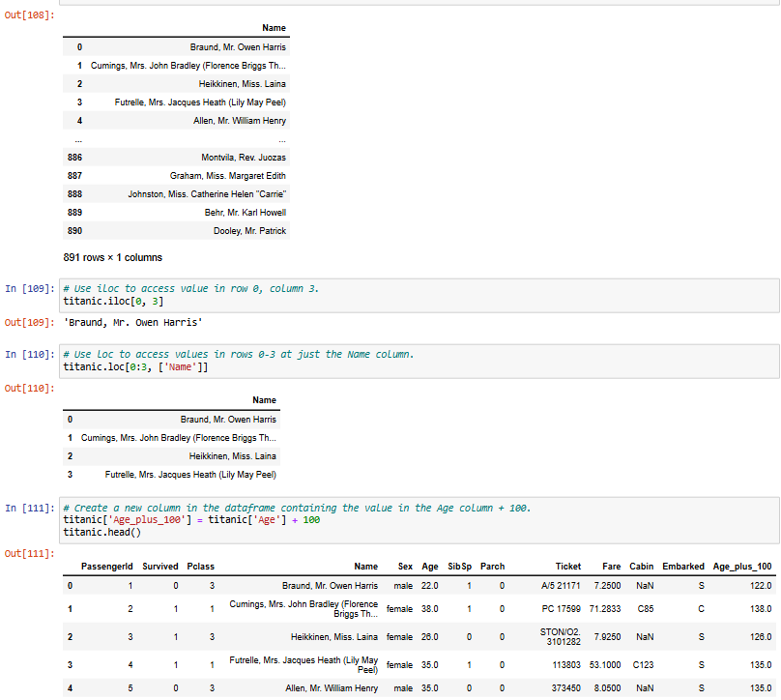Click the Pclass column header
This screenshot has width=781, height=700.
pos(200,567)
